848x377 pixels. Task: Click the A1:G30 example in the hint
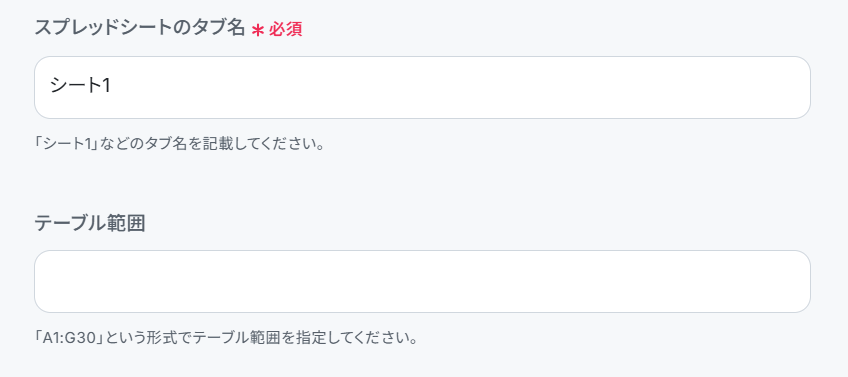pos(69,339)
